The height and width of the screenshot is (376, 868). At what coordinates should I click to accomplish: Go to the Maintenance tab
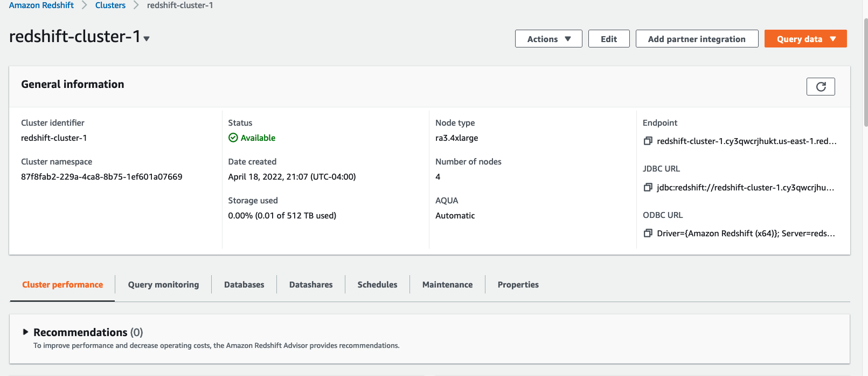(x=447, y=284)
